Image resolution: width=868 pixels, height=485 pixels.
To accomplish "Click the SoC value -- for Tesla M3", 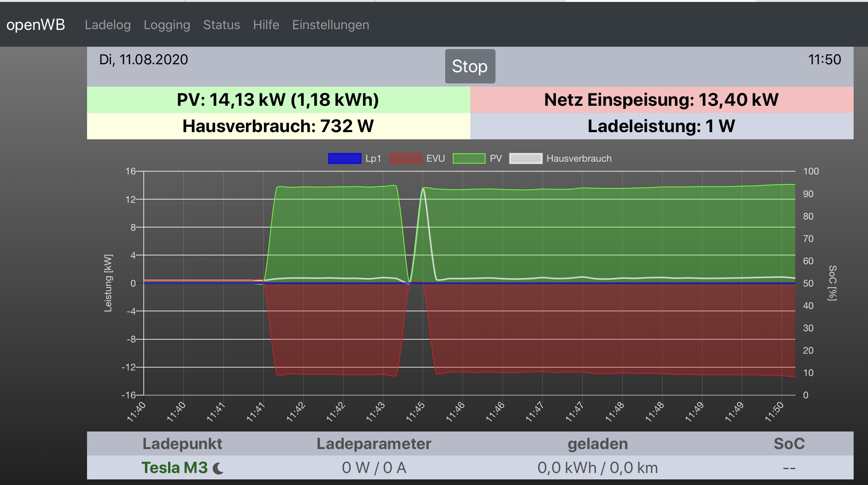I will pyautogui.click(x=789, y=468).
